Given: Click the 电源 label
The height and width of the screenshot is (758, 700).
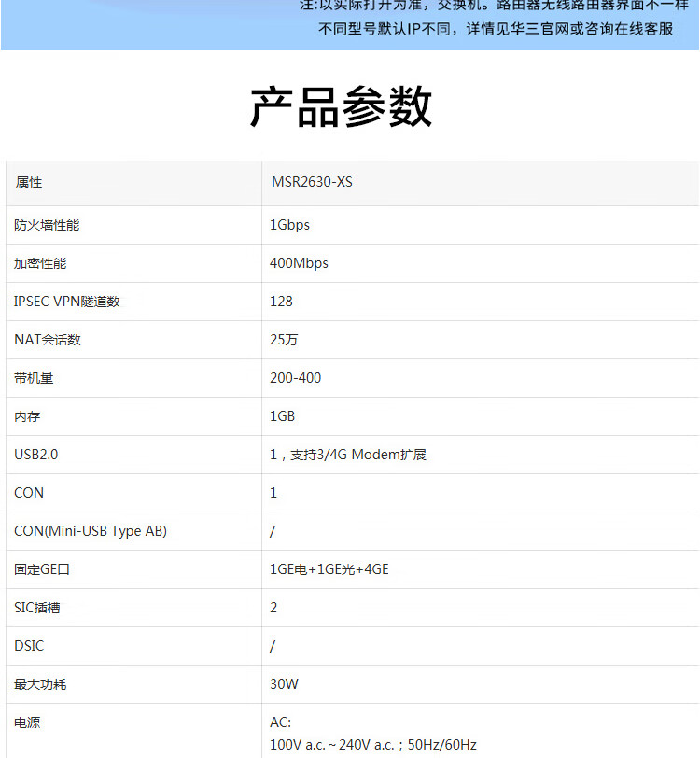Looking at the screenshot, I should pyautogui.click(x=27, y=723).
